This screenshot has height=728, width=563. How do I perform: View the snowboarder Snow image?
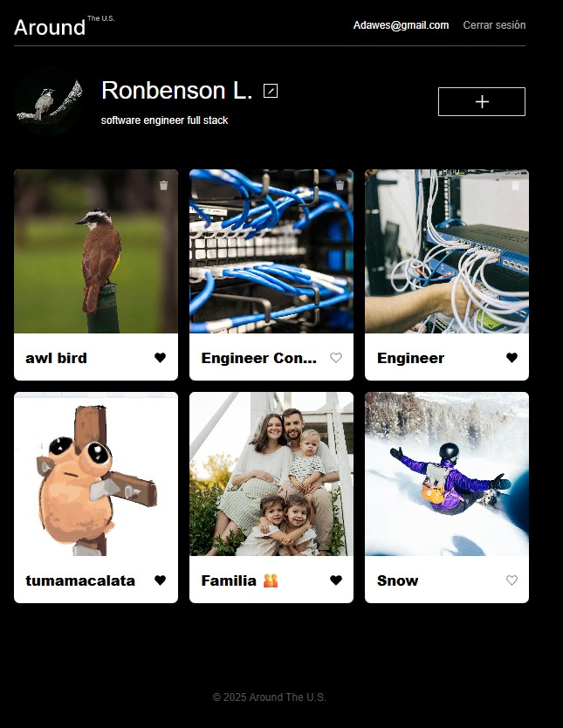click(x=447, y=474)
